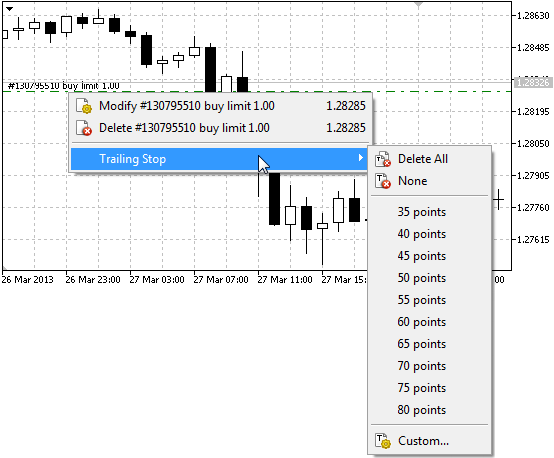The height and width of the screenshot is (458, 554).
Task: Click the Delete order red-cross icon
Action: pos(84,128)
